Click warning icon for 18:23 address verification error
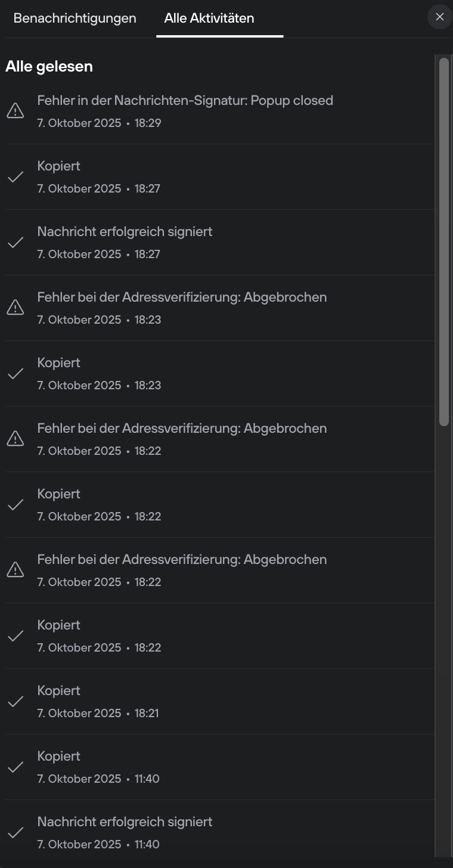 (15, 308)
